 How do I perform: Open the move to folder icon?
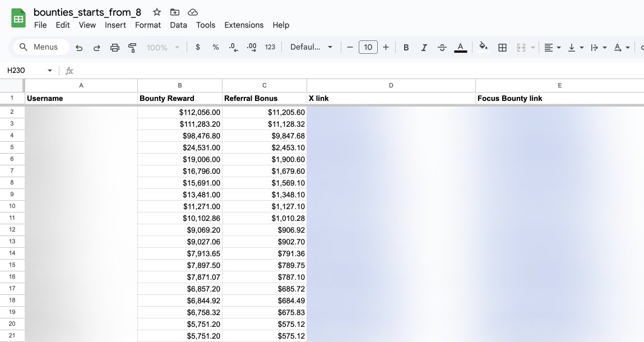(x=174, y=12)
